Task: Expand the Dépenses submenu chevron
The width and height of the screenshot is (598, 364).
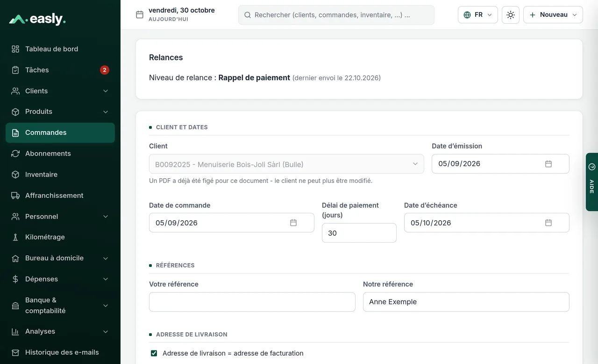Action: point(106,279)
